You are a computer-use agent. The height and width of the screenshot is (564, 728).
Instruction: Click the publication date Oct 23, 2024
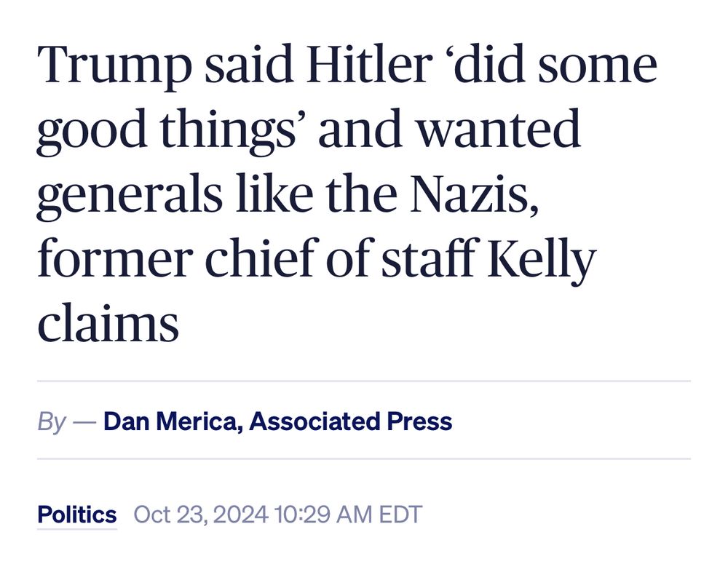202,515
